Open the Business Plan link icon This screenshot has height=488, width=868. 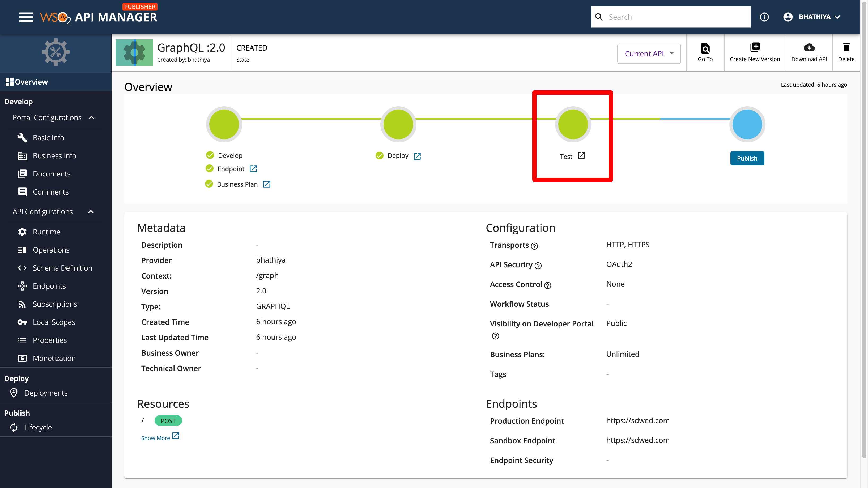[x=266, y=184]
